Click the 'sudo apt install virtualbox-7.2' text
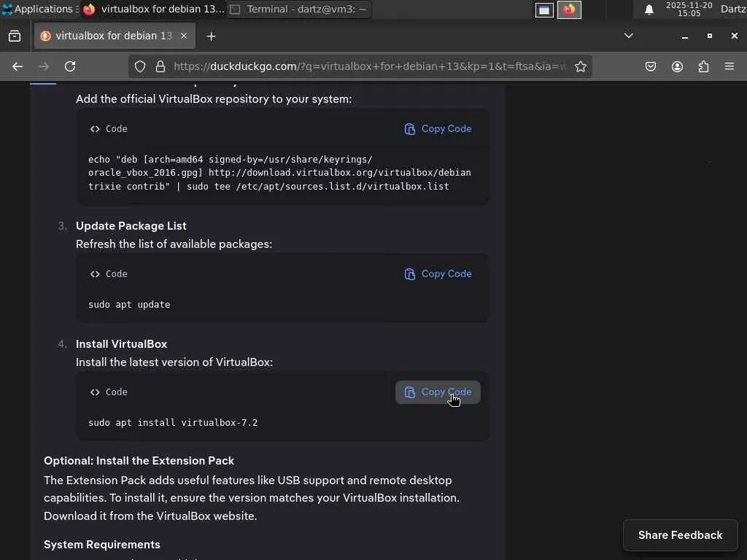The height and width of the screenshot is (560, 747). (173, 423)
